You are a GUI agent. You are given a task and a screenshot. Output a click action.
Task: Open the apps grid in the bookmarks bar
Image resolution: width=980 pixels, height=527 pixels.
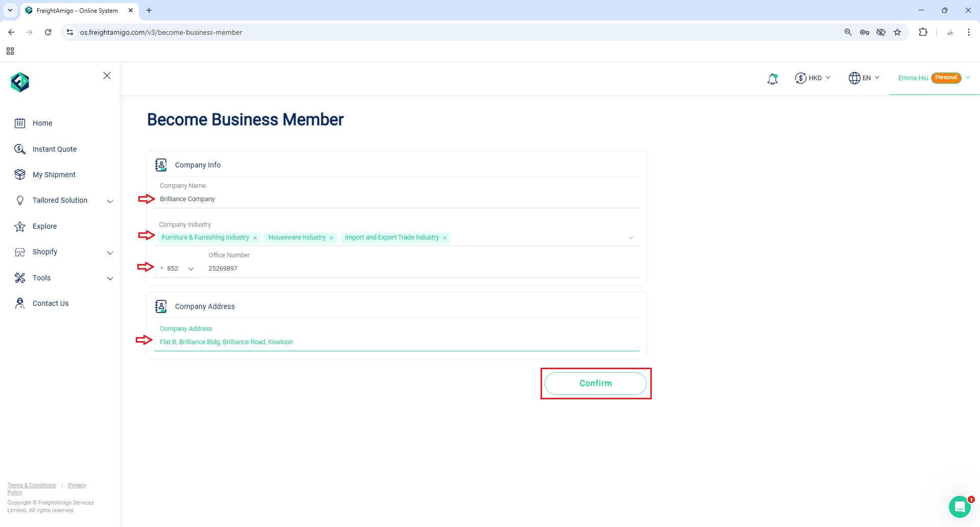tap(10, 51)
